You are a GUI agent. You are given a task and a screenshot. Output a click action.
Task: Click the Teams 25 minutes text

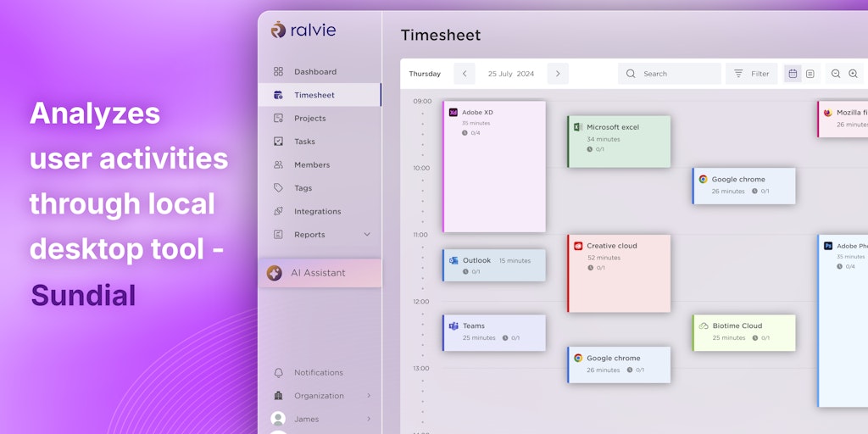tap(480, 337)
